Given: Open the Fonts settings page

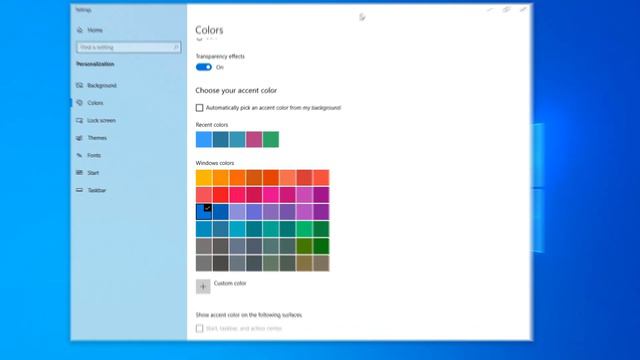Looking at the screenshot, I should click(x=94, y=156).
